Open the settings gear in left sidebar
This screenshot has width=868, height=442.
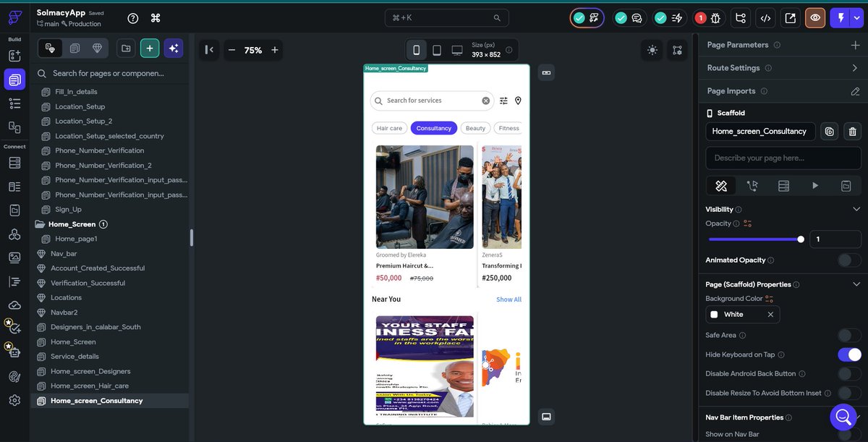tap(14, 400)
